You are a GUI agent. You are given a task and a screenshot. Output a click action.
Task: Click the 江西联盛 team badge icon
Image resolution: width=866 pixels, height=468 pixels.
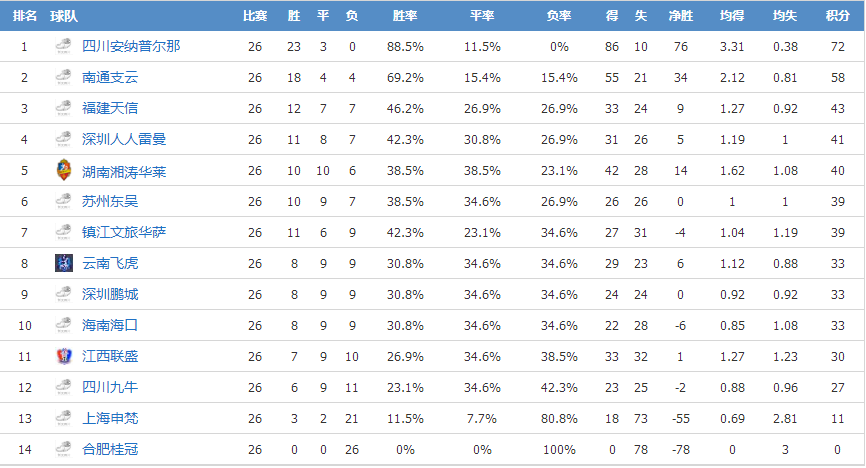64,356
